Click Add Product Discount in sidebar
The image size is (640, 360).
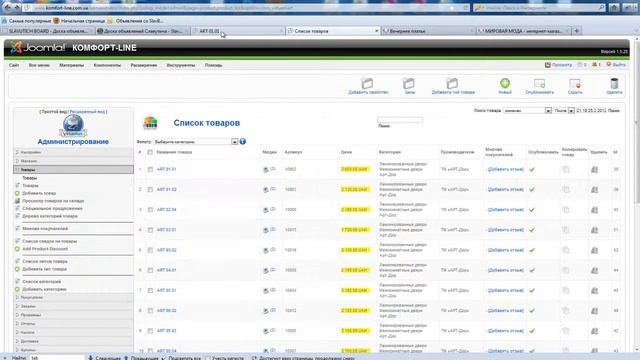pos(45,249)
